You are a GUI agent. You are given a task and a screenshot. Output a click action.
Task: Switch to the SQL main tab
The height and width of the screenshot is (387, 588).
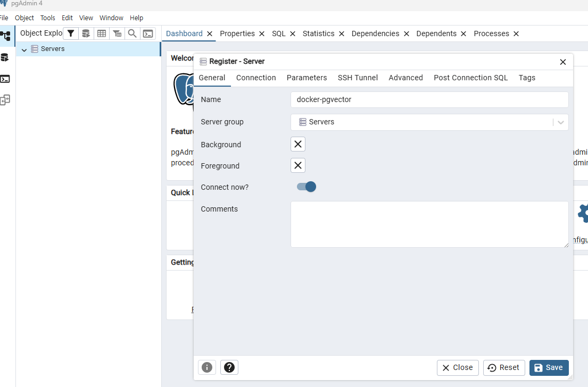(x=279, y=33)
